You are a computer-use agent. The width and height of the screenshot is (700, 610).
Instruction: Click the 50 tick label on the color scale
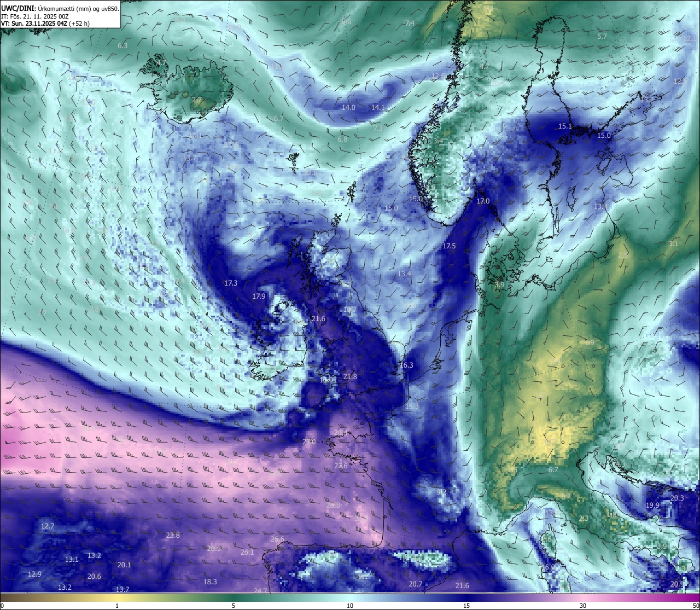click(695, 606)
